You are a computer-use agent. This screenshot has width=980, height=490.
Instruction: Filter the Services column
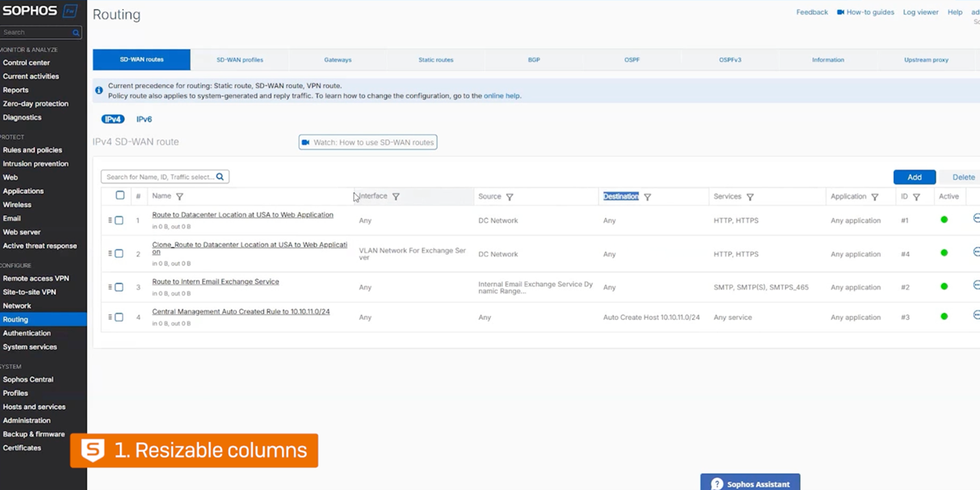750,197
